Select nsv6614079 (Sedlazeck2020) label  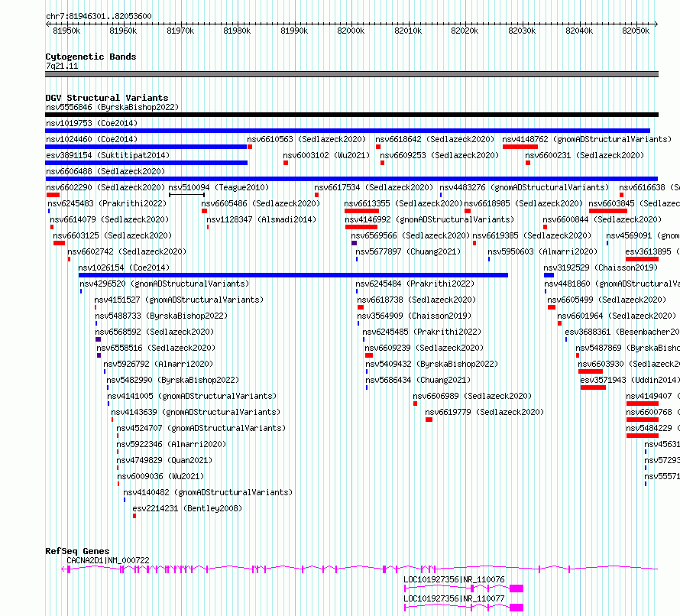pyautogui.click(x=109, y=219)
